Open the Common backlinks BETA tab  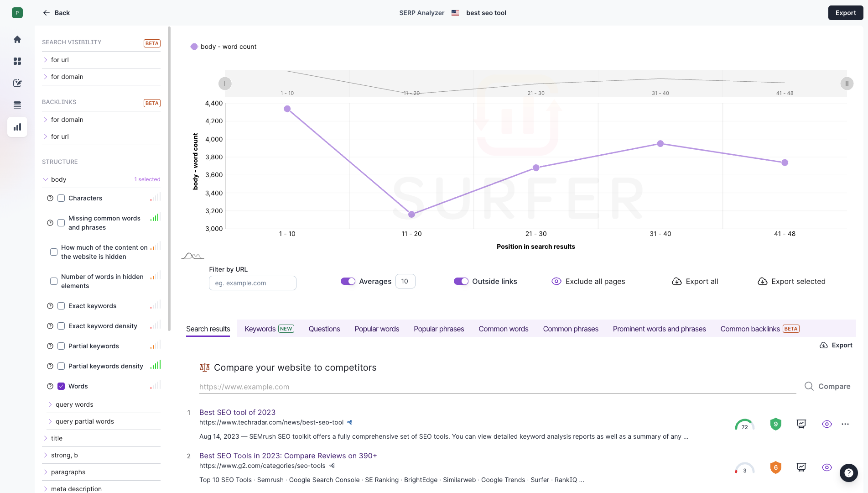pyautogui.click(x=750, y=329)
